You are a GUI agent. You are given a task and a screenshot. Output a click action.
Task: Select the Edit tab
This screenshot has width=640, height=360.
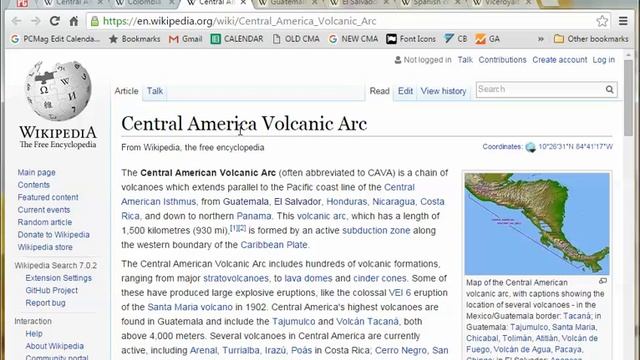tap(405, 91)
